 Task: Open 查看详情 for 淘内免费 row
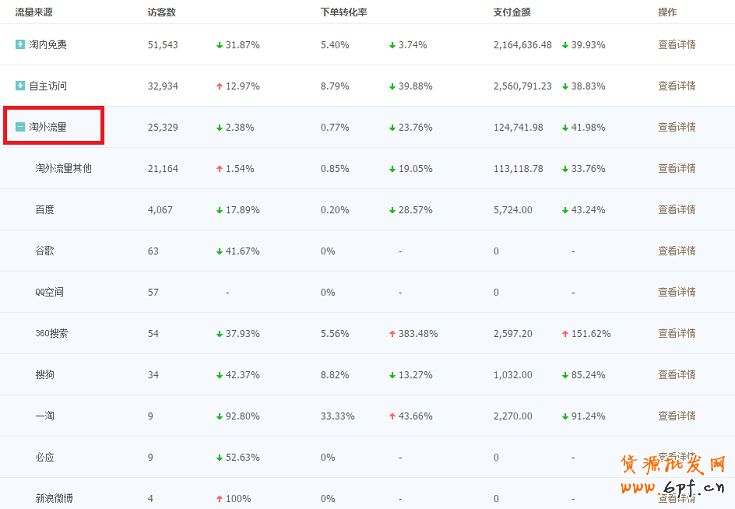[676, 45]
